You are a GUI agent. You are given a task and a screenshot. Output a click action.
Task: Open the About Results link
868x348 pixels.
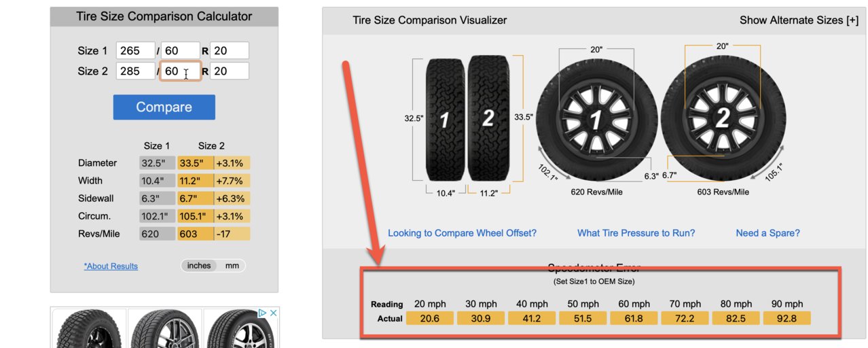coord(111,266)
